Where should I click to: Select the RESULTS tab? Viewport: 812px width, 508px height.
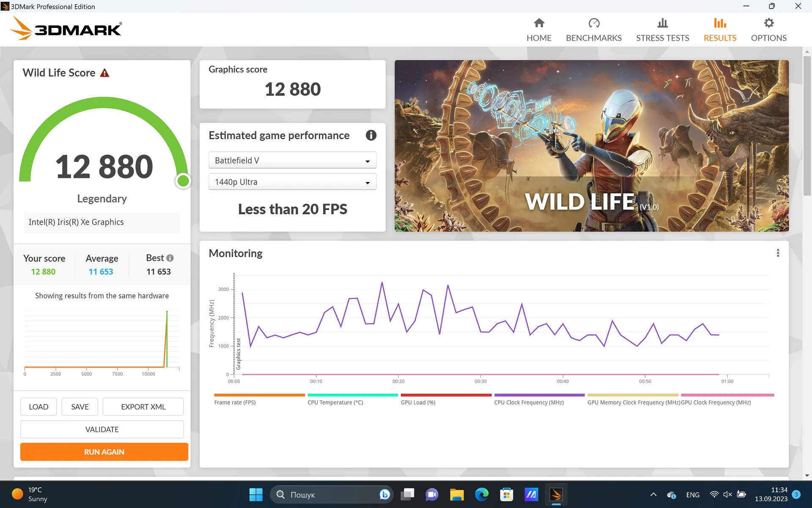(720, 30)
